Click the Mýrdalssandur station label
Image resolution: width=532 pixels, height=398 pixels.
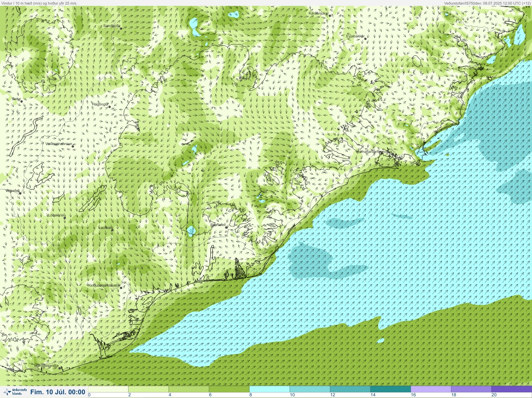pyautogui.click(x=47, y=366)
